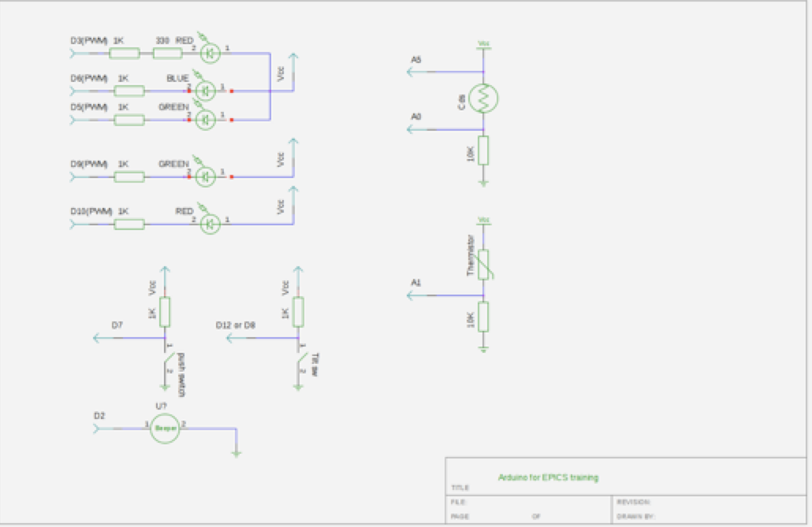This screenshot has width=812, height=527.
Task: Click the CdS photoresistor symbol
Action: coord(483,98)
